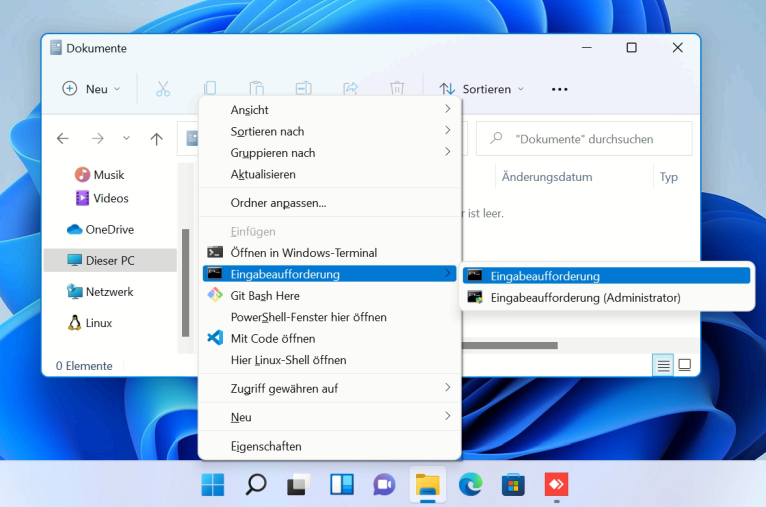Switch to details view icon
766x507 pixels.
[663, 365]
